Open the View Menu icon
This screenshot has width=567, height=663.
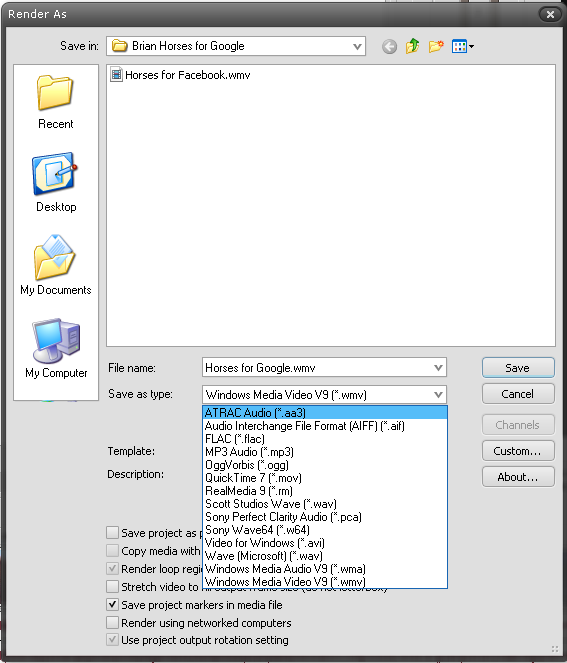click(463, 46)
